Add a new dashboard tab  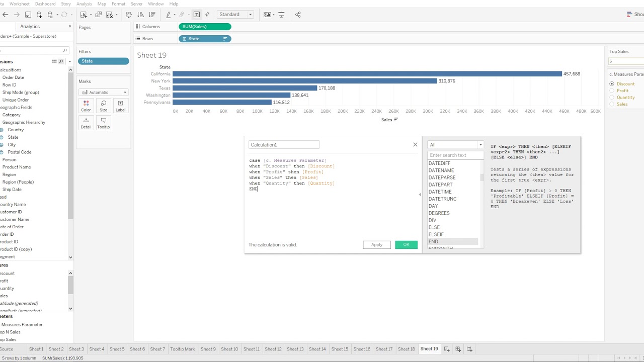[458, 349]
